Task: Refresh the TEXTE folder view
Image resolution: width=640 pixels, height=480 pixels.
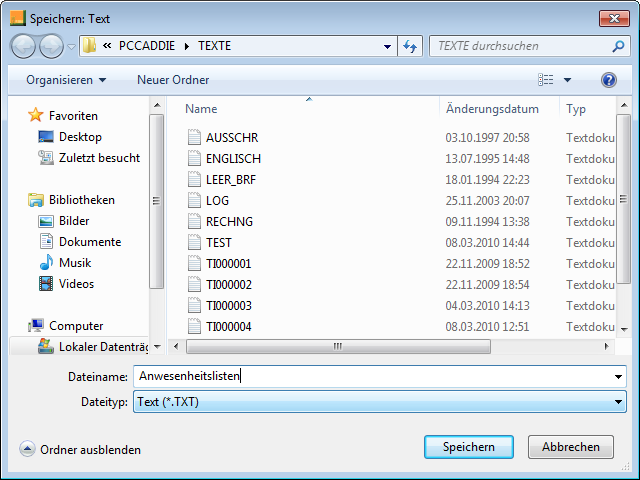Action: tap(410, 46)
